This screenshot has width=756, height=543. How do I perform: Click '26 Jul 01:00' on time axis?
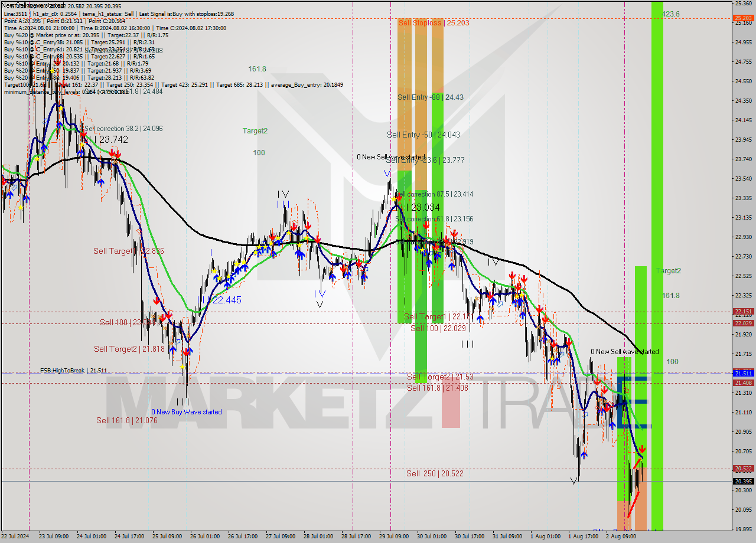coord(205,537)
